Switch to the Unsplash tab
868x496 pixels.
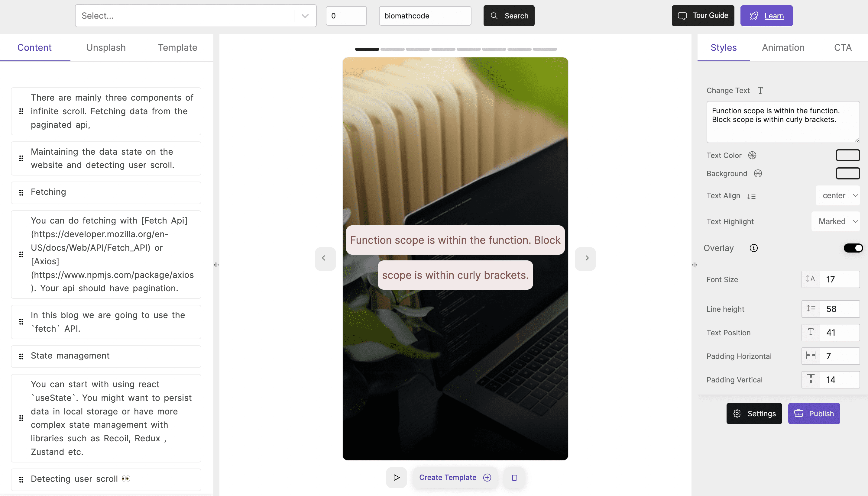[105, 47]
